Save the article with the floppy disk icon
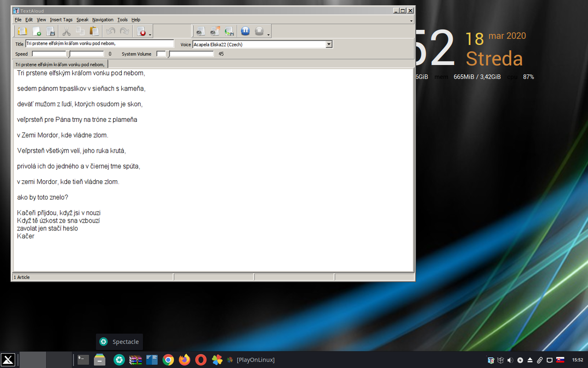The height and width of the screenshot is (368, 588). [x=51, y=31]
